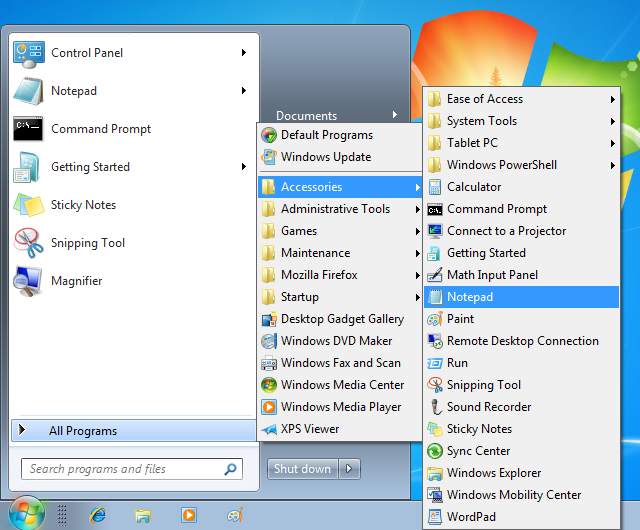
Task: Open Remote Desktop Connection
Action: tap(522, 341)
